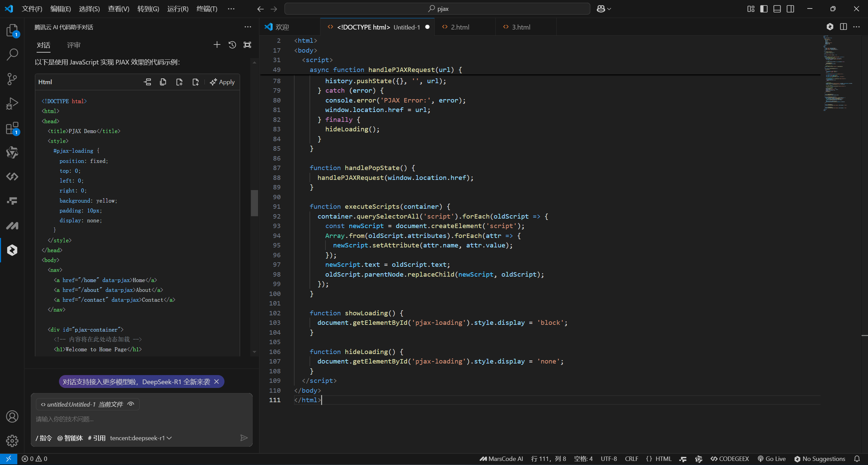The image size is (868, 465).
Task: Open the Explorer view in activity bar
Action: click(12, 31)
